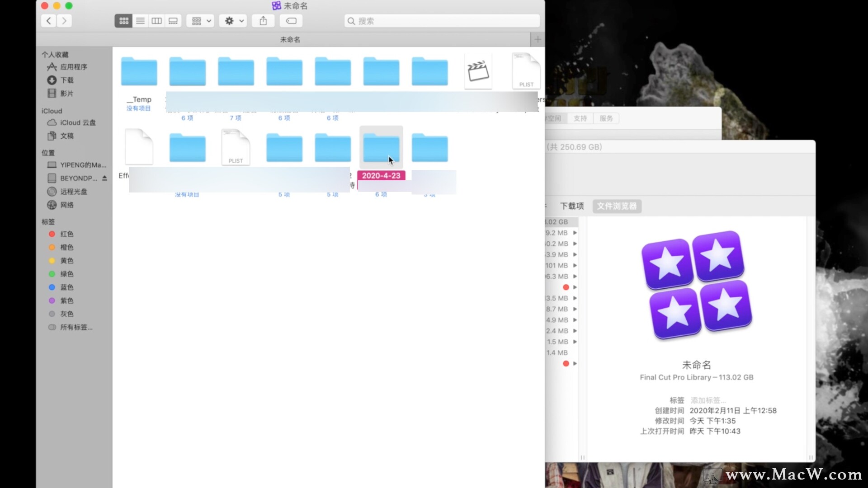Screen dimensions: 868x488
Task: Open the 下载项 tab
Action: (x=572, y=206)
